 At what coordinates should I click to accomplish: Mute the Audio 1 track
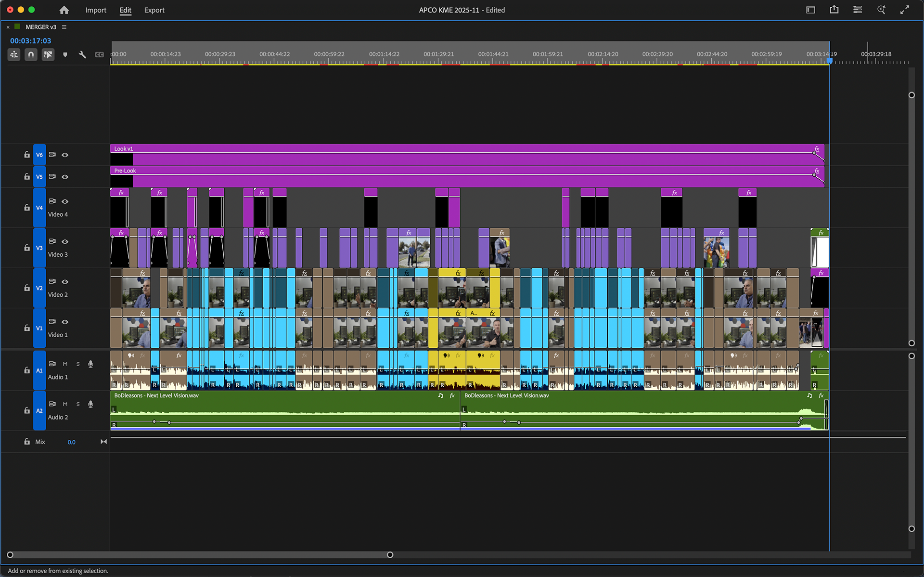pos(65,364)
